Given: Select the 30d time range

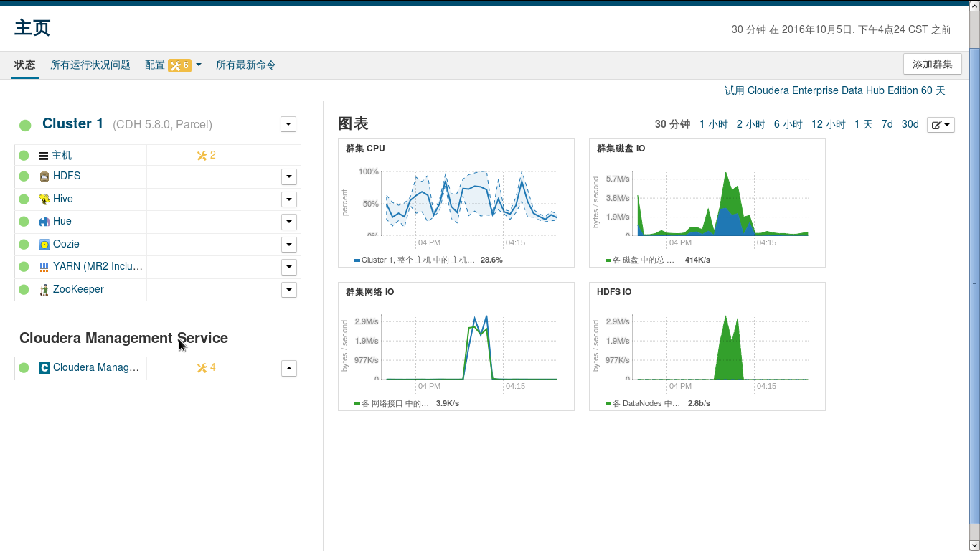Looking at the screenshot, I should tap(910, 124).
